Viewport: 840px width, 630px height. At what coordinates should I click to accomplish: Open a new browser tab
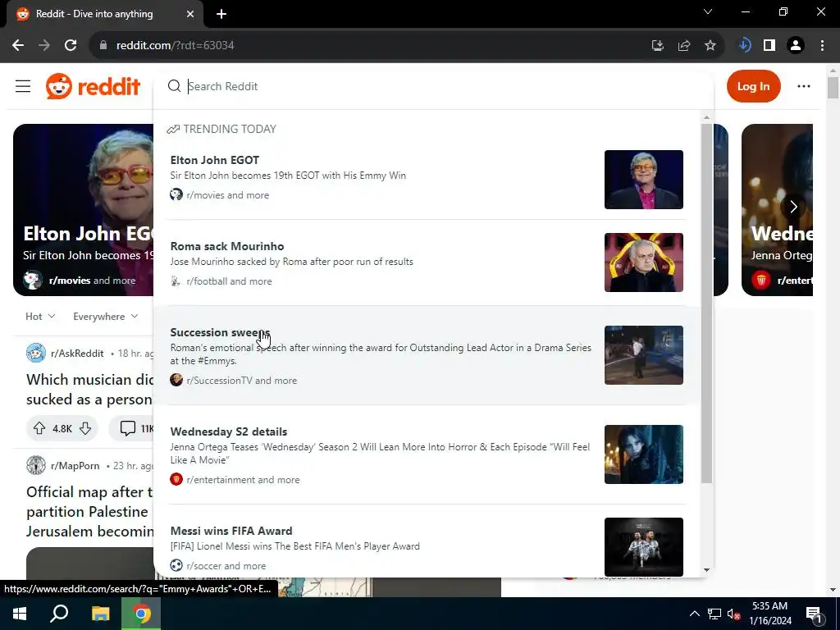tap(221, 14)
